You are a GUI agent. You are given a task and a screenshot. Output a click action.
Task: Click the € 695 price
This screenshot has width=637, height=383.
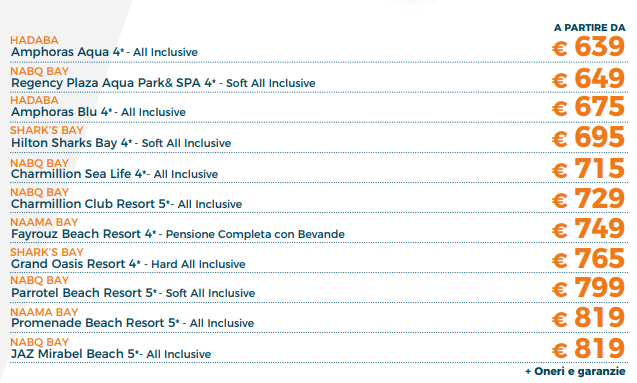tap(588, 137)
